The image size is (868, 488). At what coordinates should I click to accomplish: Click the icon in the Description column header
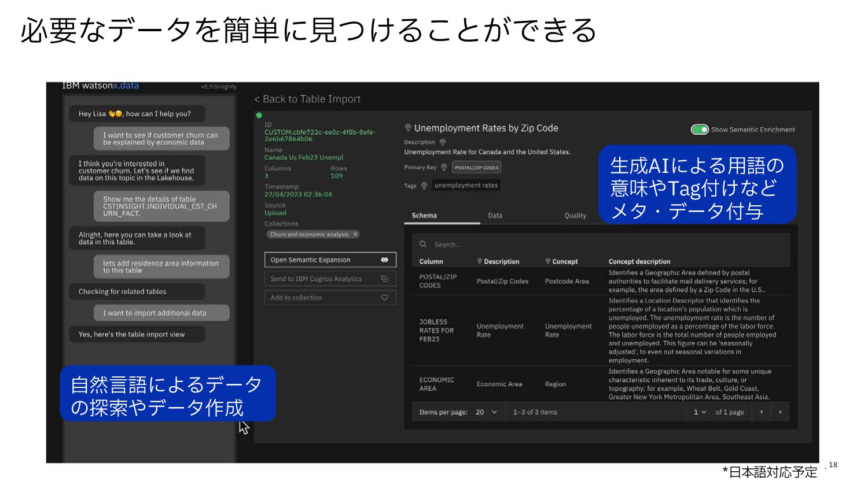coord(480,261)
